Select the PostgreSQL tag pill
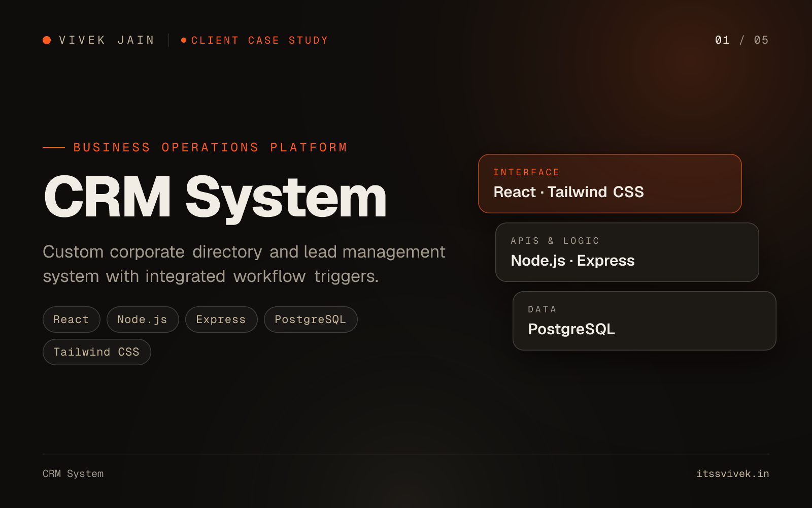The width and height of the screenshot is (812, 508). (311, 320)
